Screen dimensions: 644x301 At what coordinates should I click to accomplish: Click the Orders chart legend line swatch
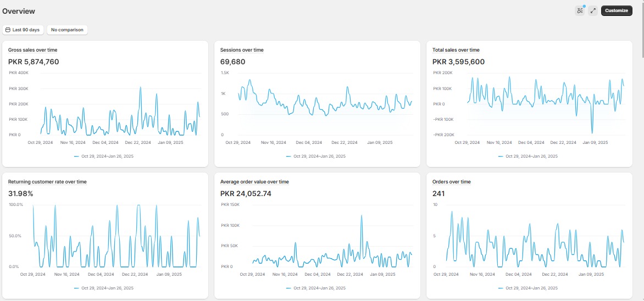(501, 288)
